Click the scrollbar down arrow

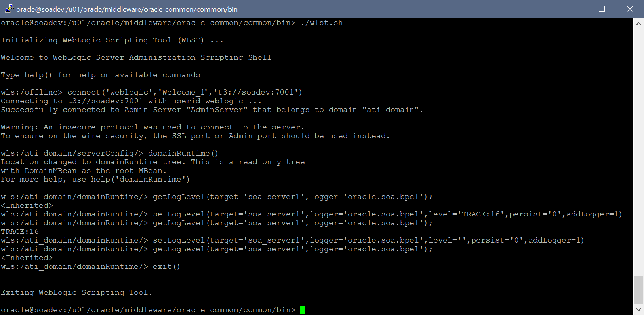point(638,309)
